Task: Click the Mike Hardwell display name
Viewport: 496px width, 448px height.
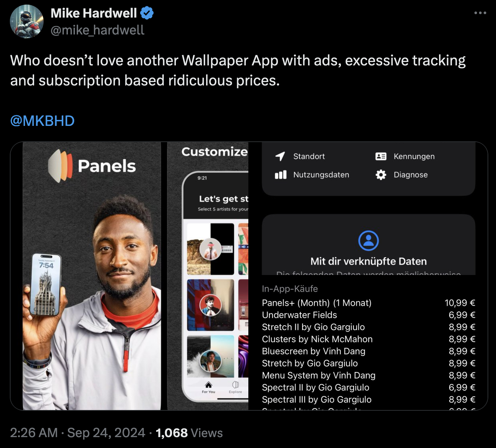Action: [x=94, y=13]
